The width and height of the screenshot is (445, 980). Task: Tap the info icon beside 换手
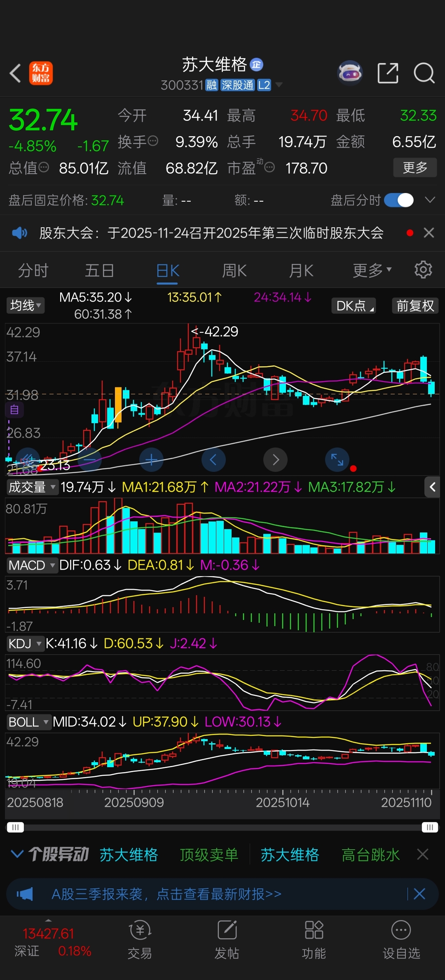pos(153,141)
